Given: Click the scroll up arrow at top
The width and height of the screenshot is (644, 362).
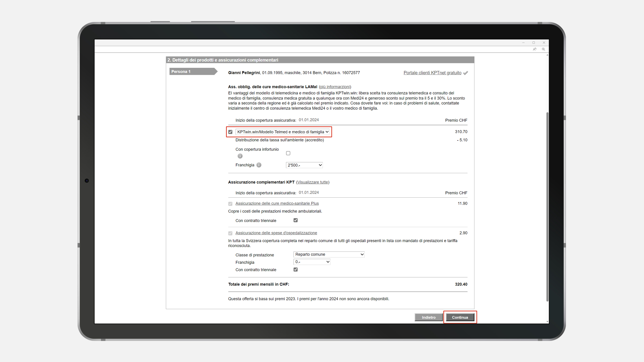Looking at the screenshot, I should tap(547, 55).
